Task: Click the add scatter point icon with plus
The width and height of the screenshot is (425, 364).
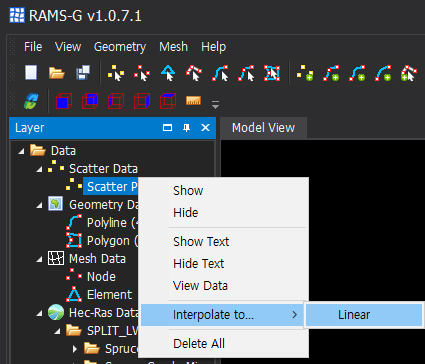Action: click(x=305, y=73)
